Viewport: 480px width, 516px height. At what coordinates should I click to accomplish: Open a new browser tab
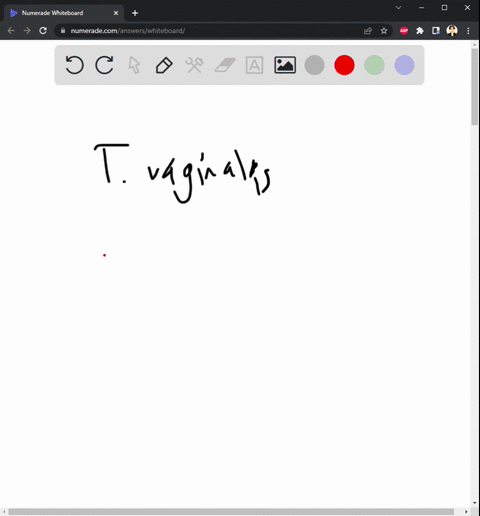[135, 13]
